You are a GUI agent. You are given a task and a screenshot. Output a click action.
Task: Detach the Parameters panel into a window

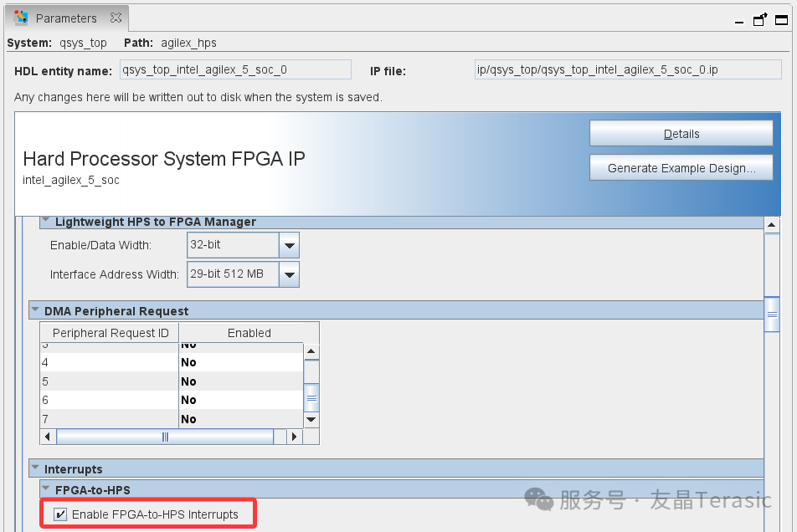tap(760, 20)
